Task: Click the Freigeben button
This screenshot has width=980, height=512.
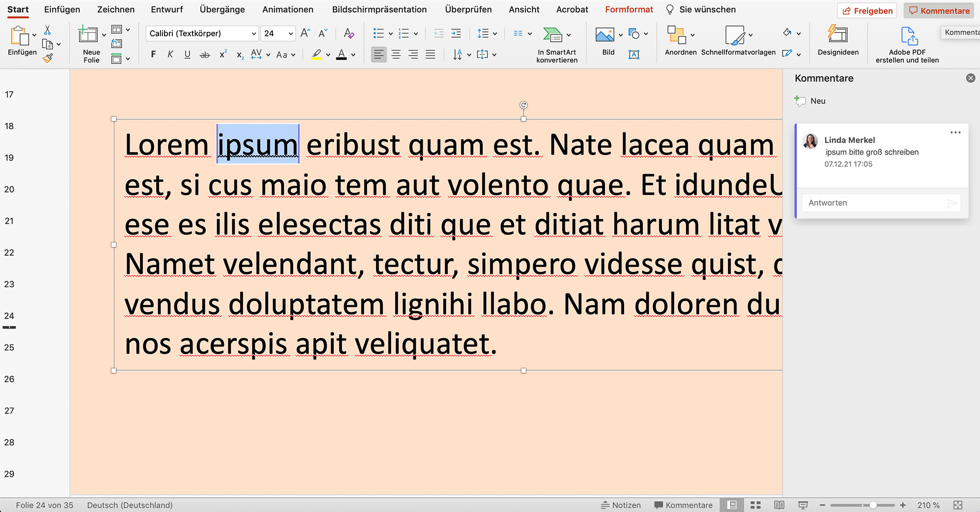Action: pyautogui.click(x=867, y=11)
